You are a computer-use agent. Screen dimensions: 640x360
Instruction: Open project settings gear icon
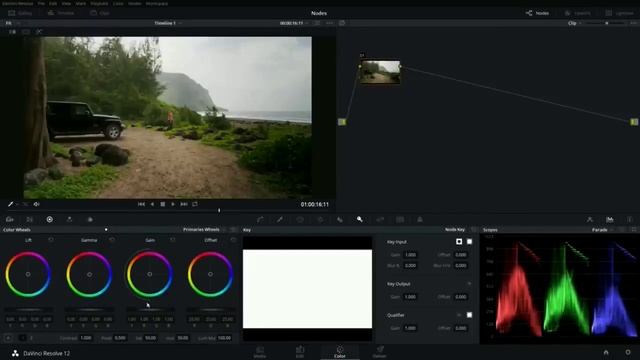(628, 352)
